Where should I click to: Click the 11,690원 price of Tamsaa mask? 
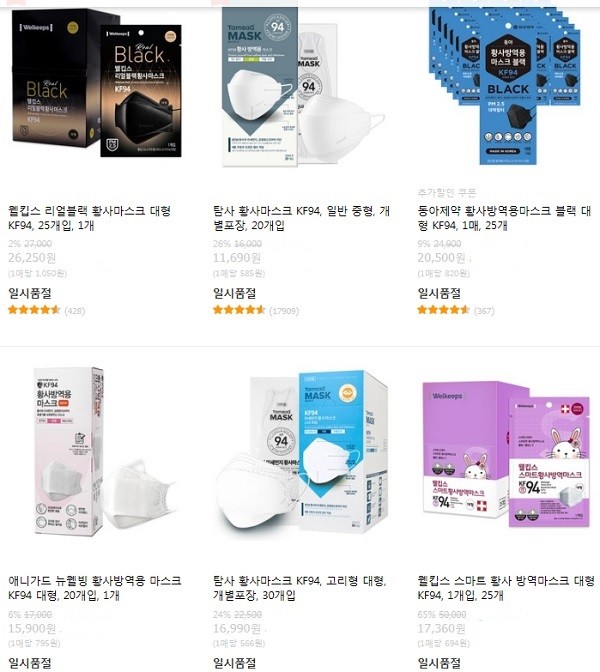(237, 258)
